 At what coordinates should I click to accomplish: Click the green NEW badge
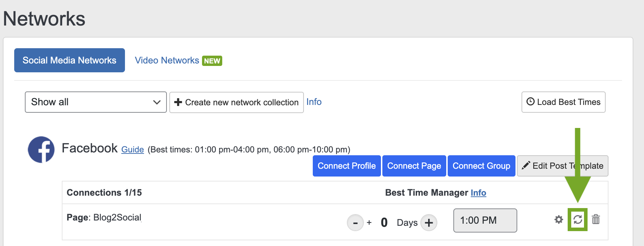(x=212, y=61)
